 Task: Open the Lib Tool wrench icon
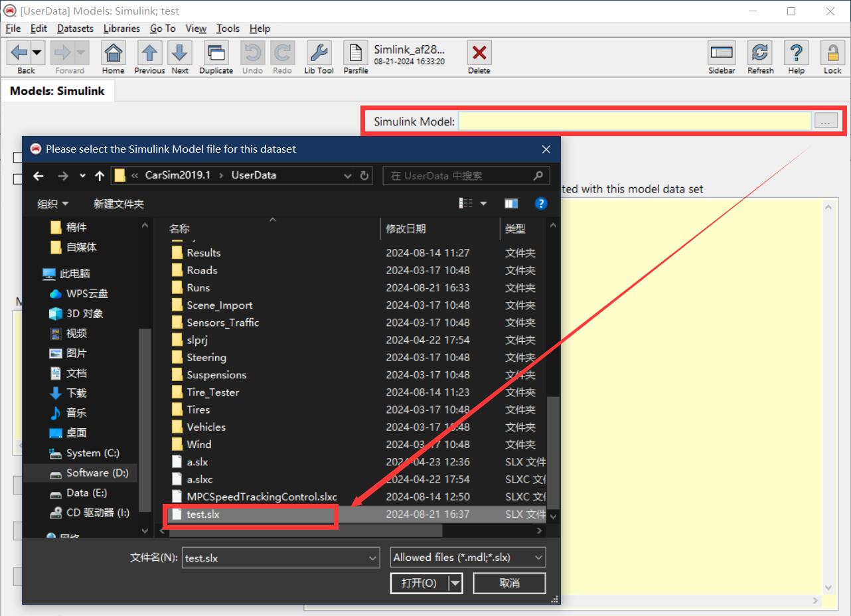click(x=319, y=52)
